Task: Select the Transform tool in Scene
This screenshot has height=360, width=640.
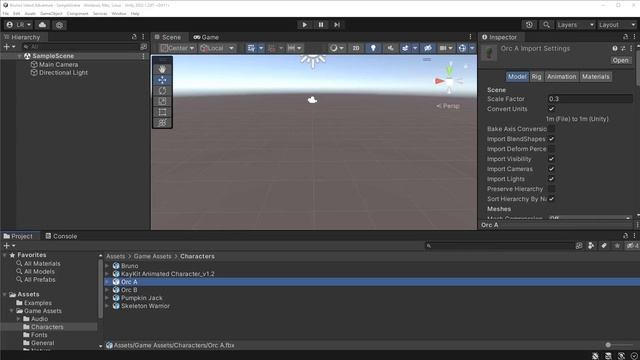Action: point(162,122)
